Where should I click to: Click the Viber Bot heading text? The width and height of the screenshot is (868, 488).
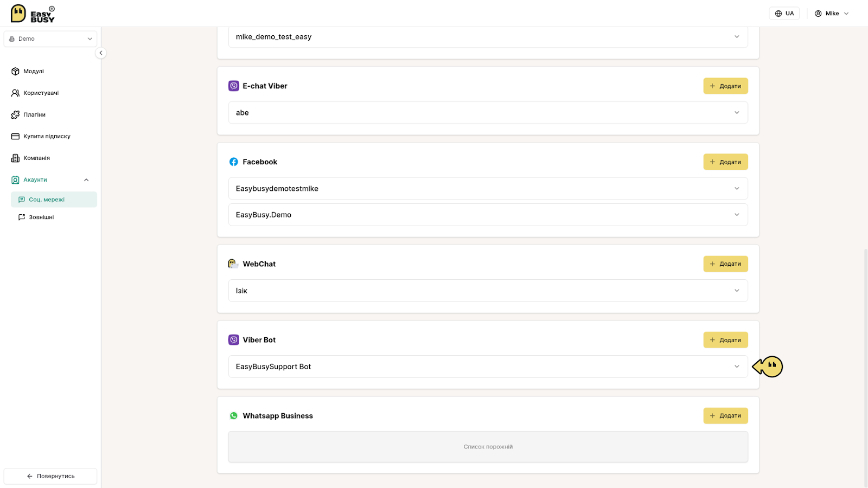click(259, 340)
